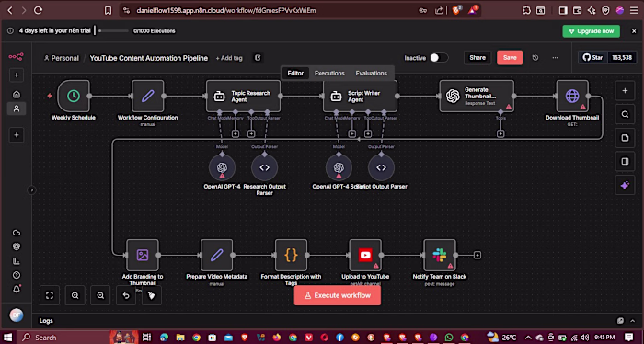Save the workflow
Viewport: 644px width, 344px height.
point(510,58)
